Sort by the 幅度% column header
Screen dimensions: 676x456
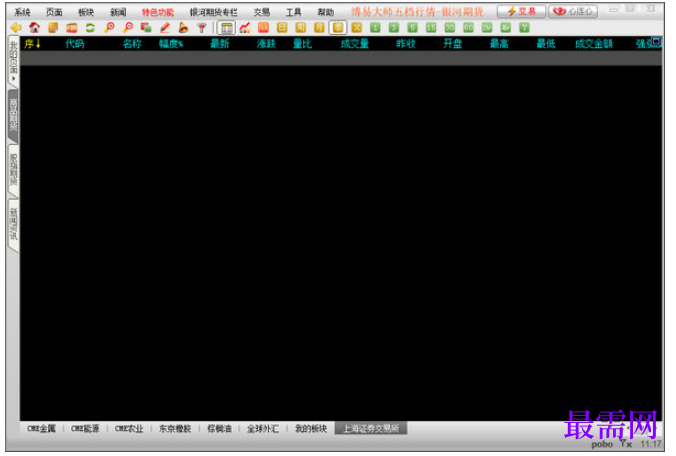pyautogui.click(x=171, y=44)
